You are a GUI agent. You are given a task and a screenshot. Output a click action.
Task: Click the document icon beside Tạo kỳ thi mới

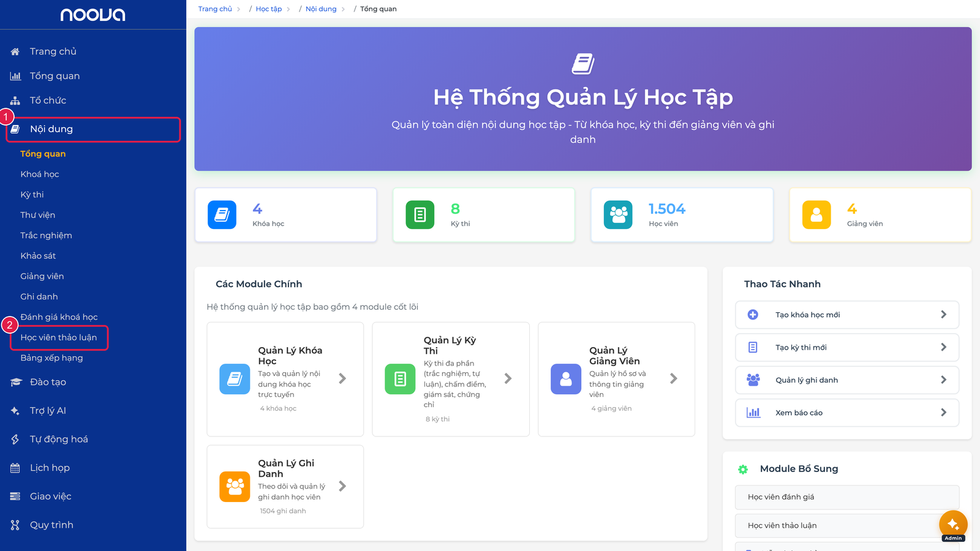[753, 347]
